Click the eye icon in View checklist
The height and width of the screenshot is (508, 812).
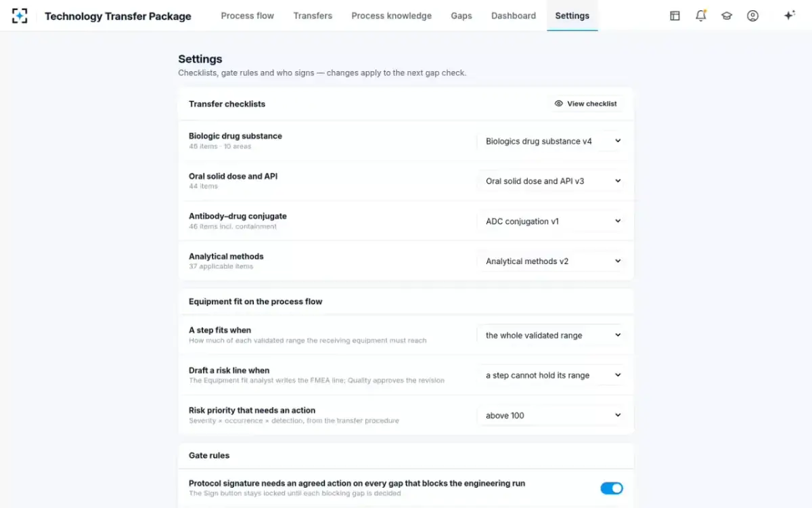click(x=559, y=104)
